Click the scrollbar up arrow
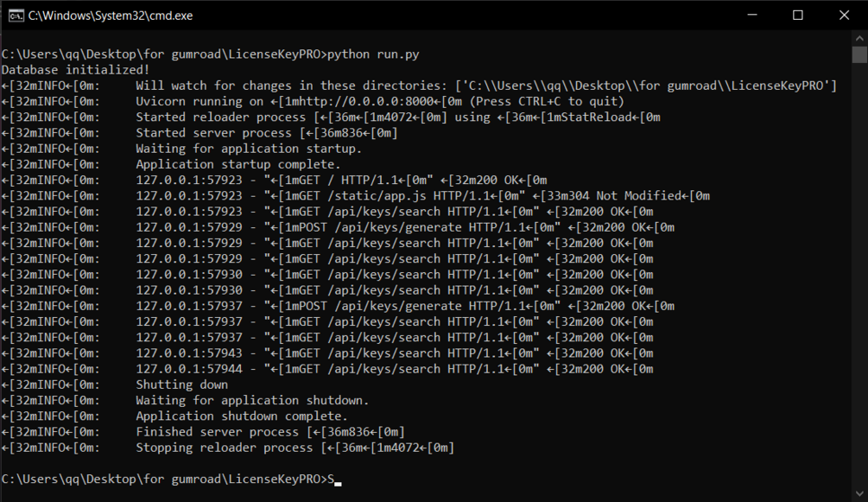The width and height of the screenshot is (868, 502). pyautogui.click(x=859, y=39)
